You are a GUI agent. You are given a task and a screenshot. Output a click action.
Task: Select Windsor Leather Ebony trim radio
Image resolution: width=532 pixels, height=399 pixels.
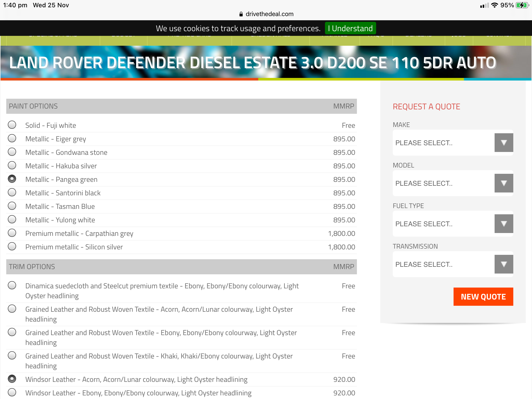[12, 393]
